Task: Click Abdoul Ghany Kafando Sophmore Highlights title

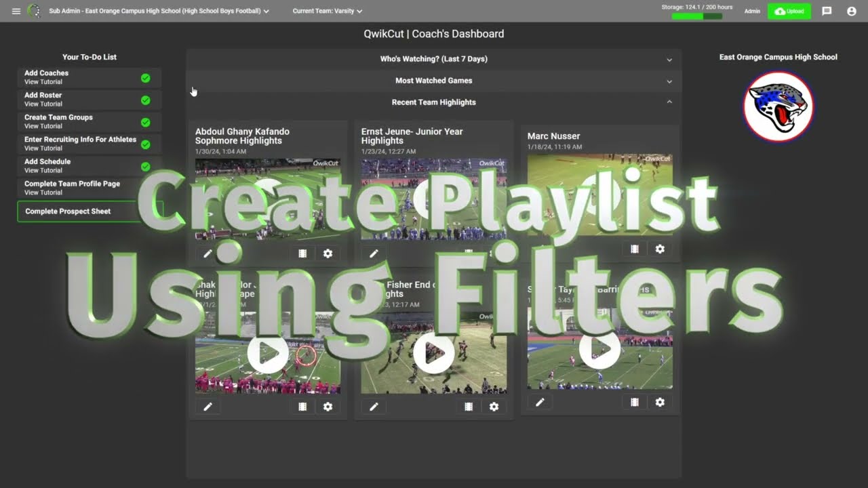Action: pos(242,136)
